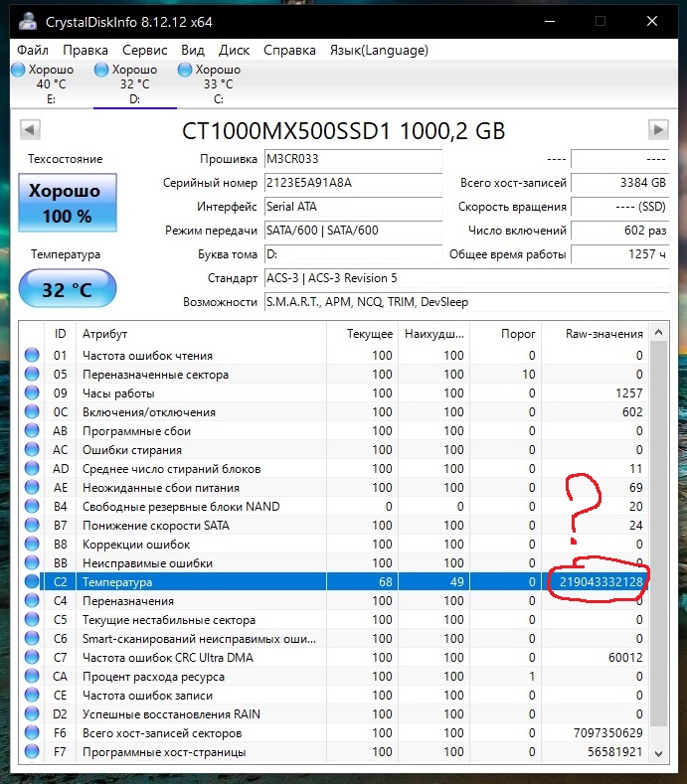Click status icon for attribute C5

click(32, 619)
